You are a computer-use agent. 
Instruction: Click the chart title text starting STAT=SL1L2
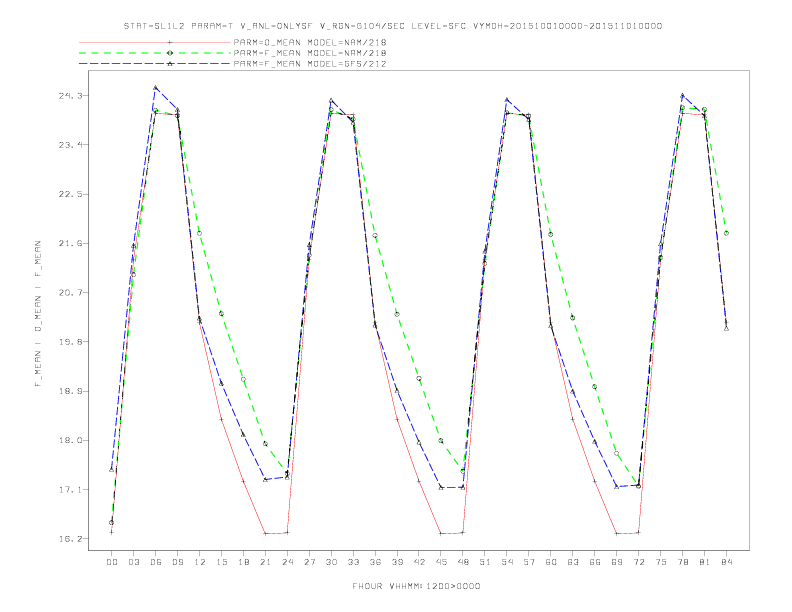393,26
